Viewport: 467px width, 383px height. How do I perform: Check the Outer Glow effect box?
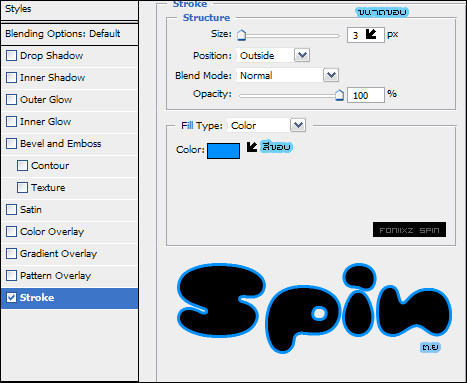[x=11, y=100]
